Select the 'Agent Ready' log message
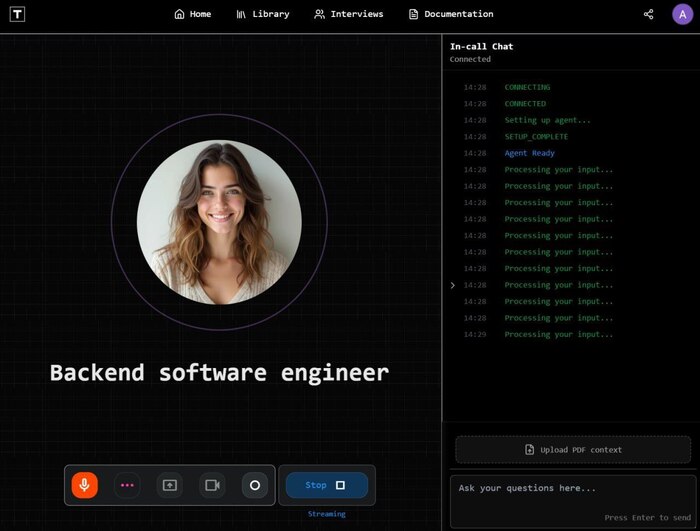Viewport: 700px width, 531px height. tap(529, 153)
